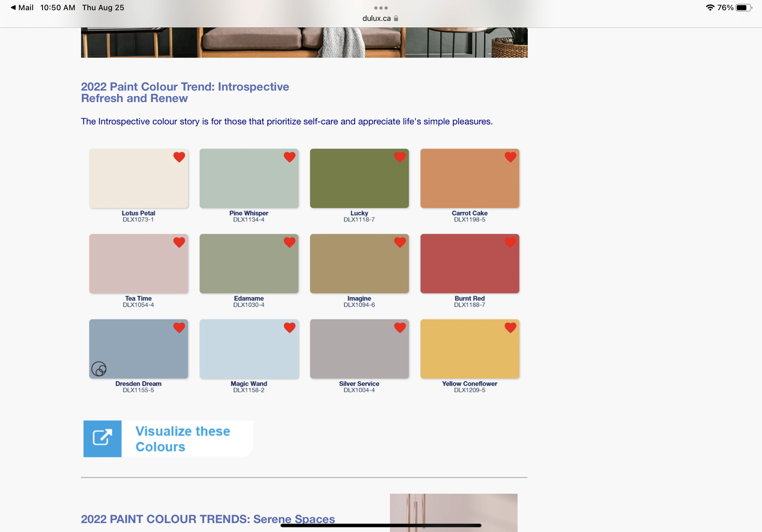762x532 pixels.
Task: Toggle favourite heart on Pine Whisper swatch
Action: tap(290, 157)
